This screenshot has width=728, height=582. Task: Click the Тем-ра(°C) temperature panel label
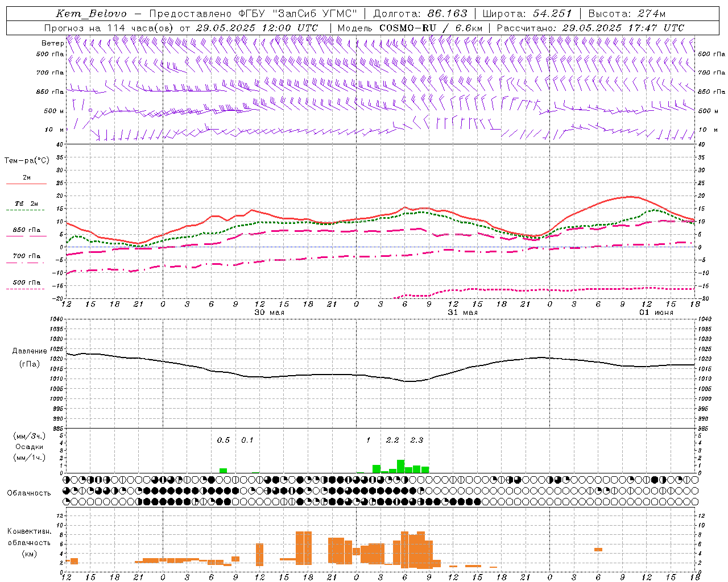(x=27, y=161)
